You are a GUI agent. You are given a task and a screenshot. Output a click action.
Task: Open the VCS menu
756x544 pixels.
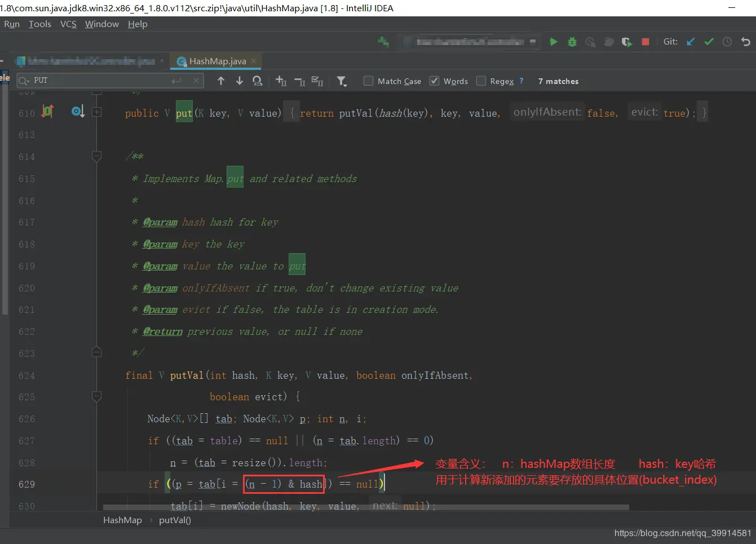pos(68,24)
